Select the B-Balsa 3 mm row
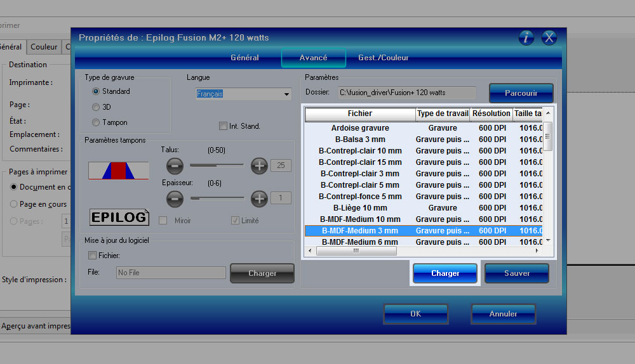This screenshot has height=364, width=635. (x=424, y=139)
